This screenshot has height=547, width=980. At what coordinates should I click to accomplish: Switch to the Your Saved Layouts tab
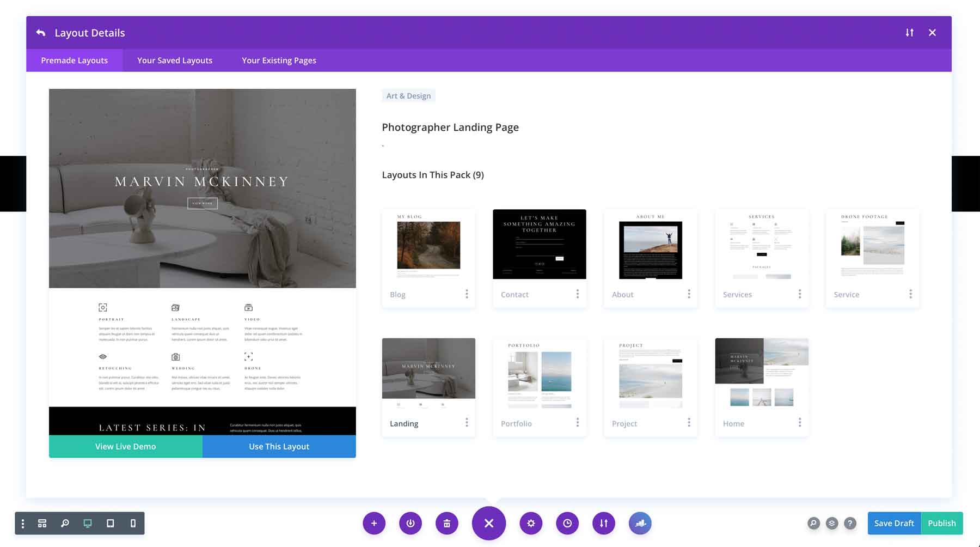click(174, 60)
